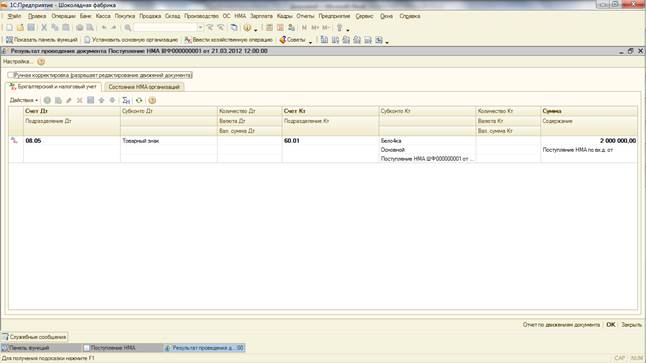The image size is (646, 363).
Task: Open toolbar options arrow after report icons
Action: point(387,41)
